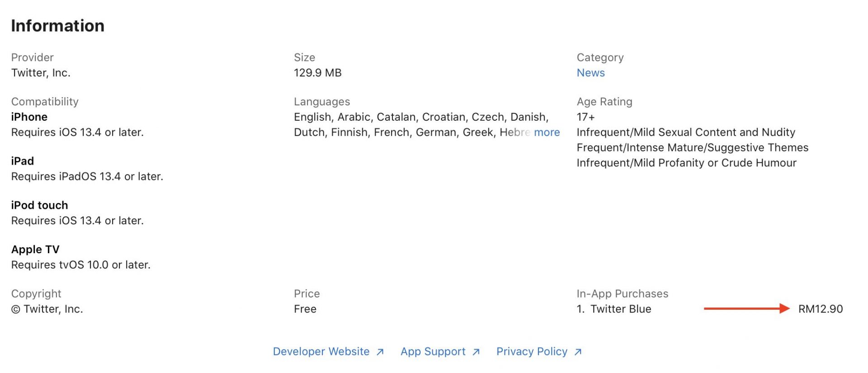Click the 'Free' price value
This screenshot has width=868, height=373.
coord(305,309)
